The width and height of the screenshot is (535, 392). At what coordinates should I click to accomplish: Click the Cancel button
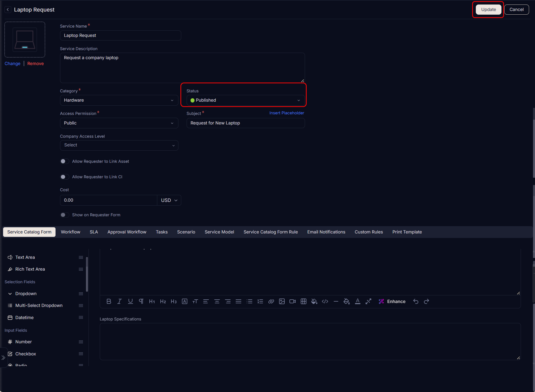click(516, 10)
